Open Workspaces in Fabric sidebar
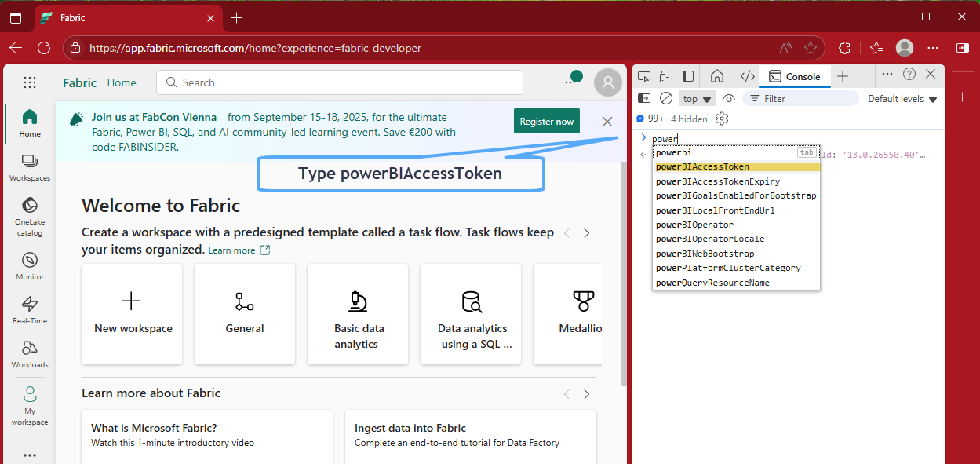Viewport: 980px width, 464px height. pyautogui.click(x=30, y=168)
